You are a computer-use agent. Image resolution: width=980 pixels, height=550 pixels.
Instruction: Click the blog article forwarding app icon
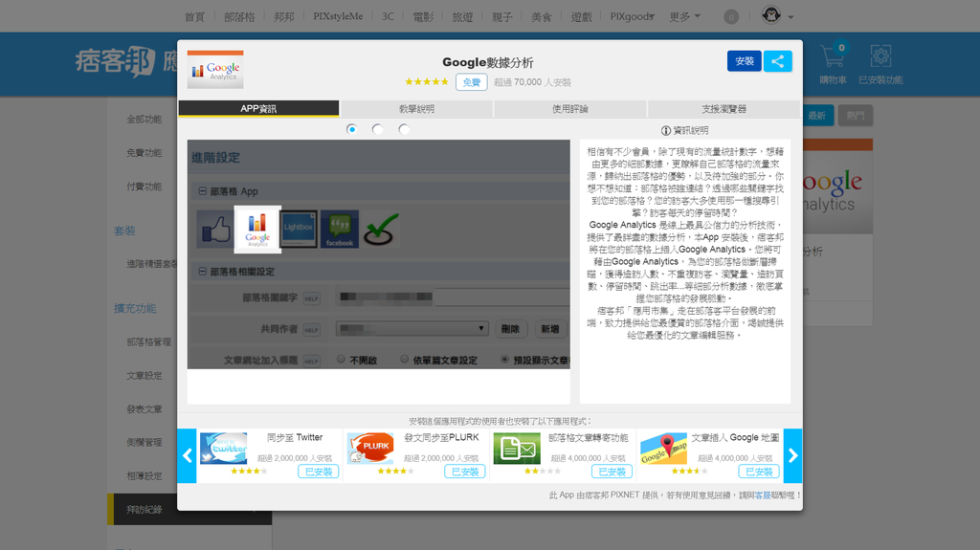pos(517,448)
